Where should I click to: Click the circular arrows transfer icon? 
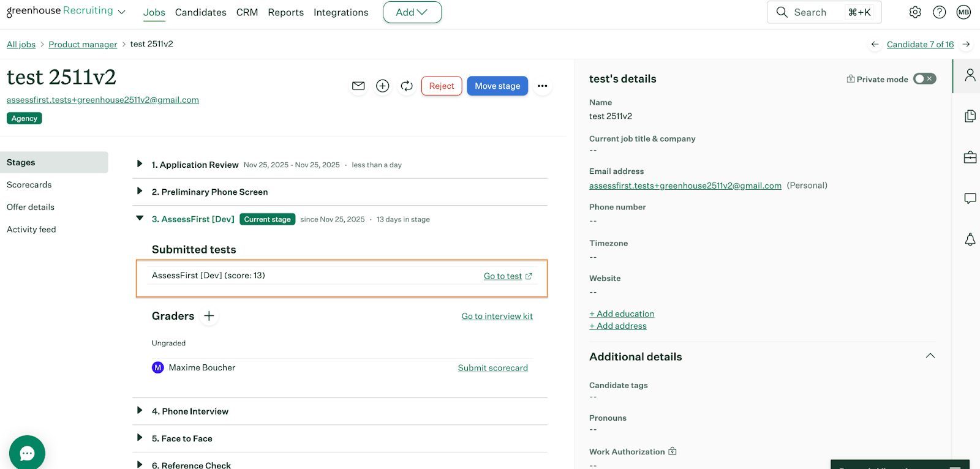point(407,86)
